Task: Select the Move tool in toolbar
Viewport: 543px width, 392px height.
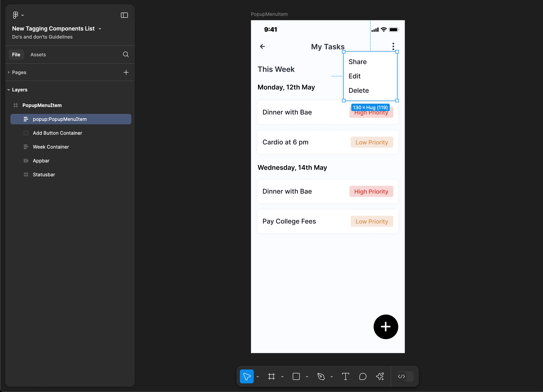Action: [x=247, y=376]
